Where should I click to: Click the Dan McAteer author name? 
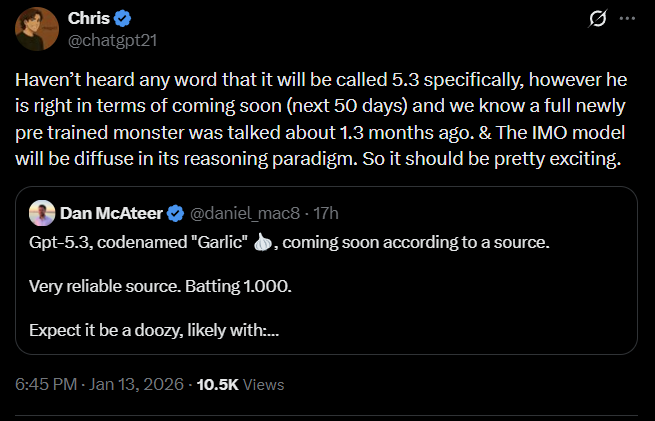(110, 213)
